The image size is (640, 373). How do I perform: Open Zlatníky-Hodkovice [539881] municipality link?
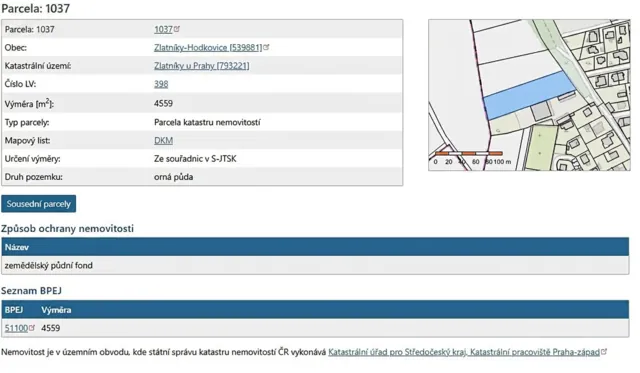[x=208, y=47]
